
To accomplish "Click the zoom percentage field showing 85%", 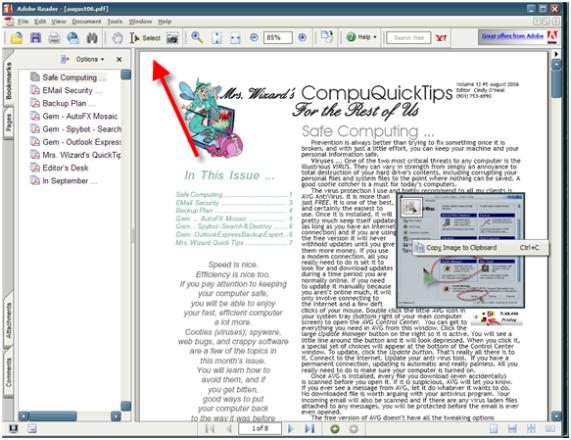I will click(x=278, y=37).
